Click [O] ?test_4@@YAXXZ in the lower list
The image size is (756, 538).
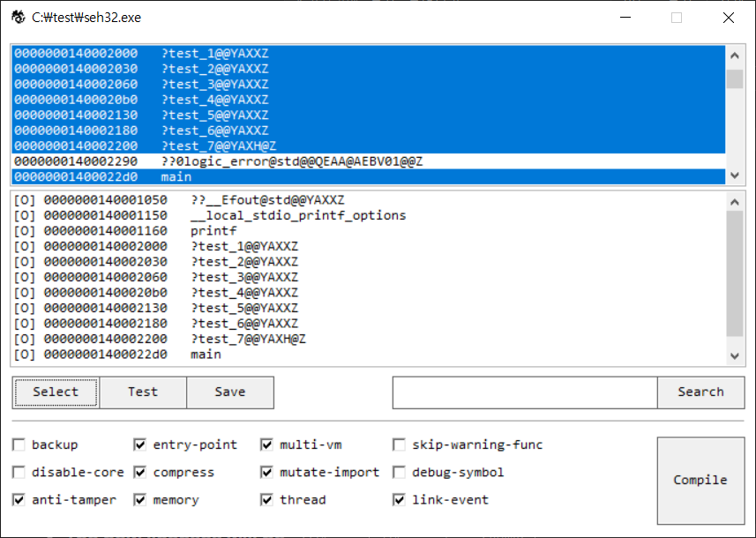pos(369,292)
